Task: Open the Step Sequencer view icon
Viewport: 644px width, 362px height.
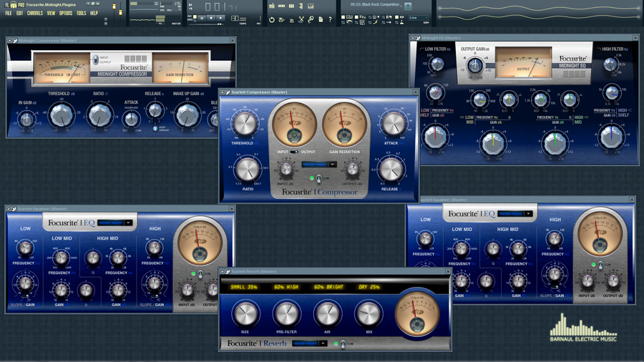Action: [x=281, y=6]
